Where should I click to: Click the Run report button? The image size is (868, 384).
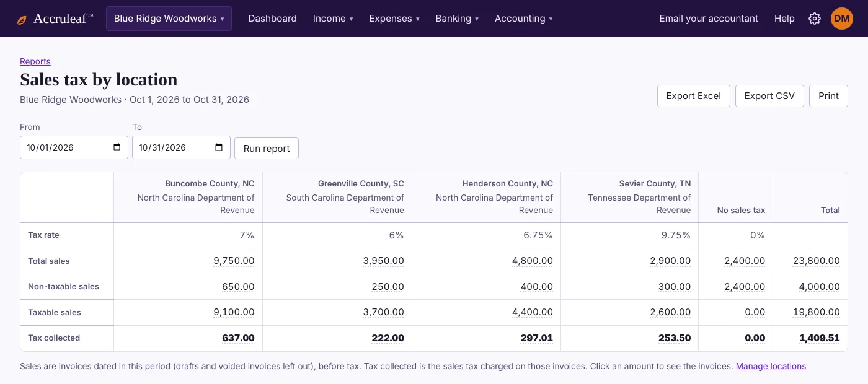coord(267,148)
